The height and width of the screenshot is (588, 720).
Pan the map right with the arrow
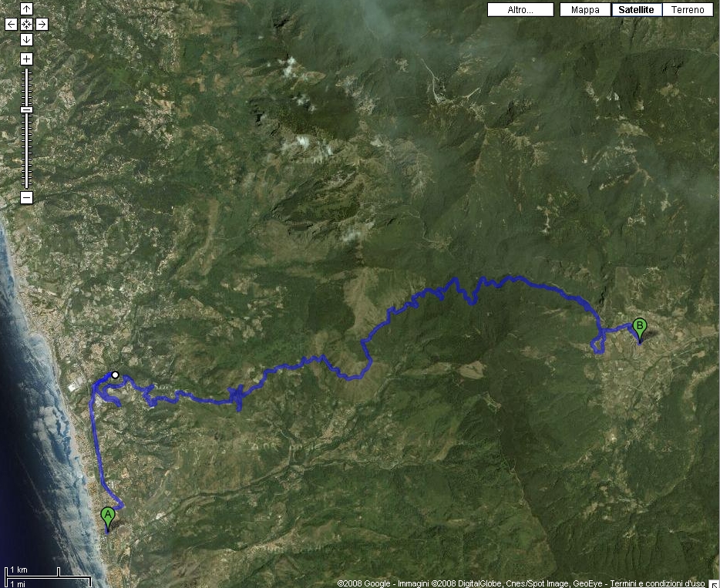coord(42,25)
